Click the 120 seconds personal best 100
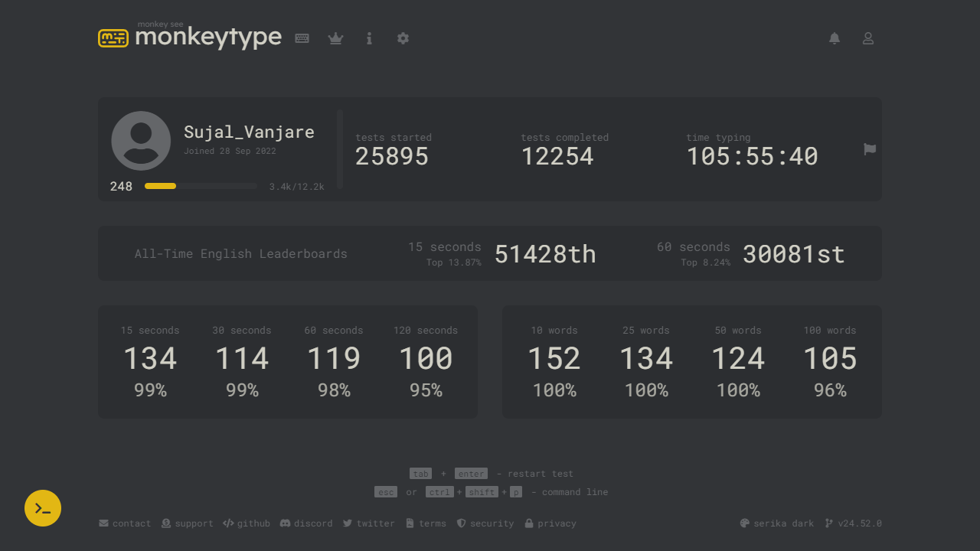Screen dimensions: 980x551 [x=426, y=358]
